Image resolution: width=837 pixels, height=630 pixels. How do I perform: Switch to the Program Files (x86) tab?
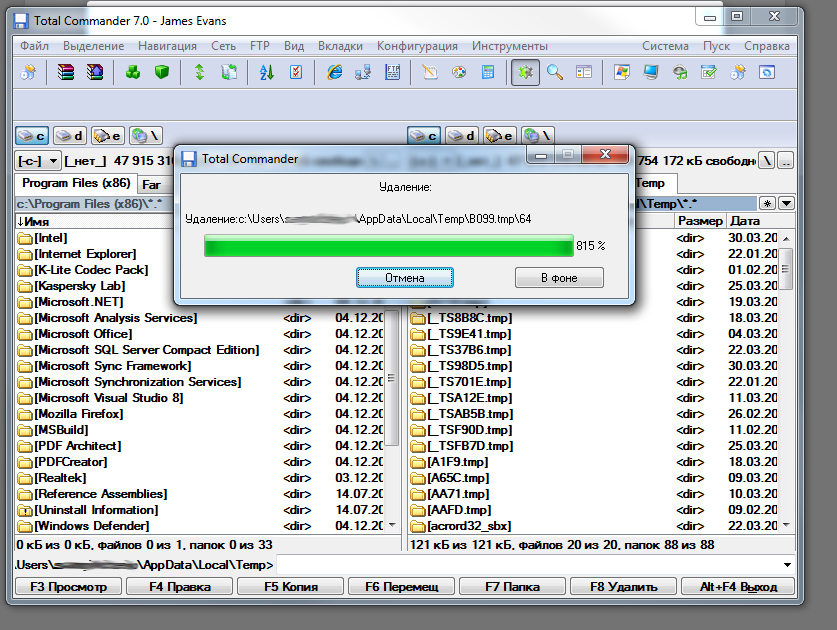click(74, 184)
